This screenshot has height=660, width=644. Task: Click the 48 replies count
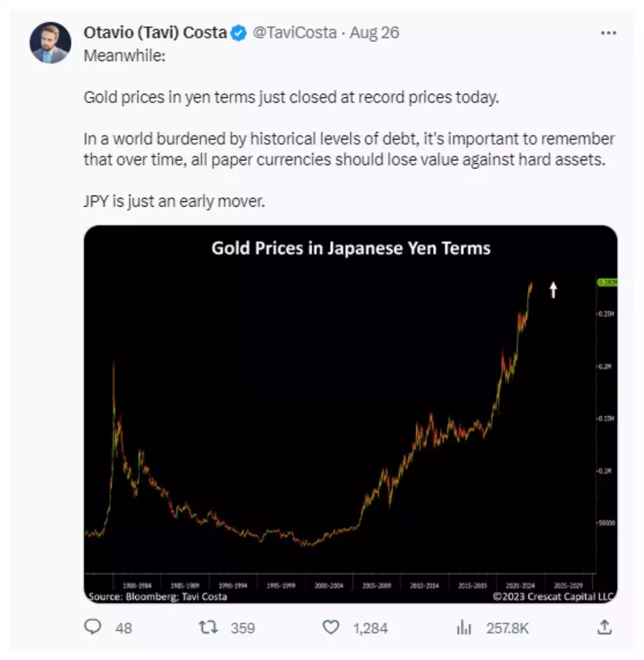pyautogui.click(x=123, y=628)
